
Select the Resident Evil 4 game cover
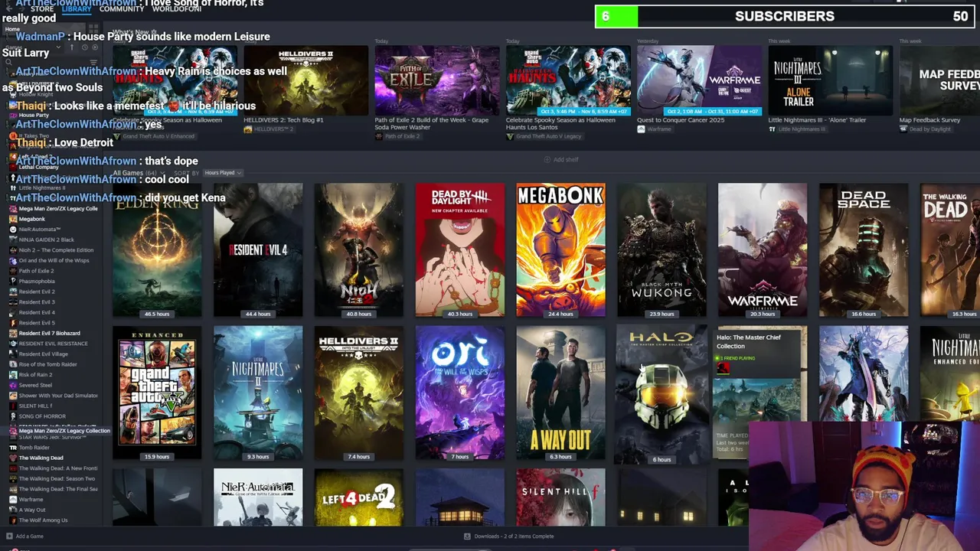click(x=258, y=250)
